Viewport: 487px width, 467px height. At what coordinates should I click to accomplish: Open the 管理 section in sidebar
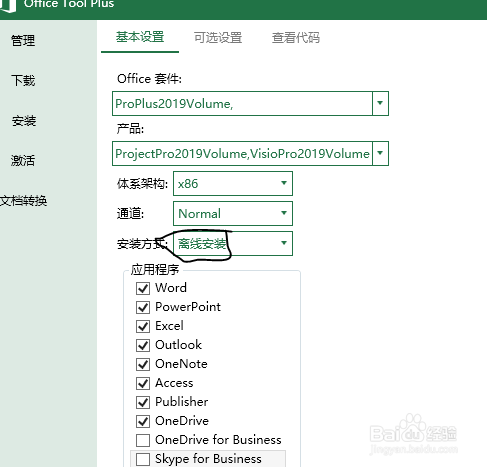23,41
